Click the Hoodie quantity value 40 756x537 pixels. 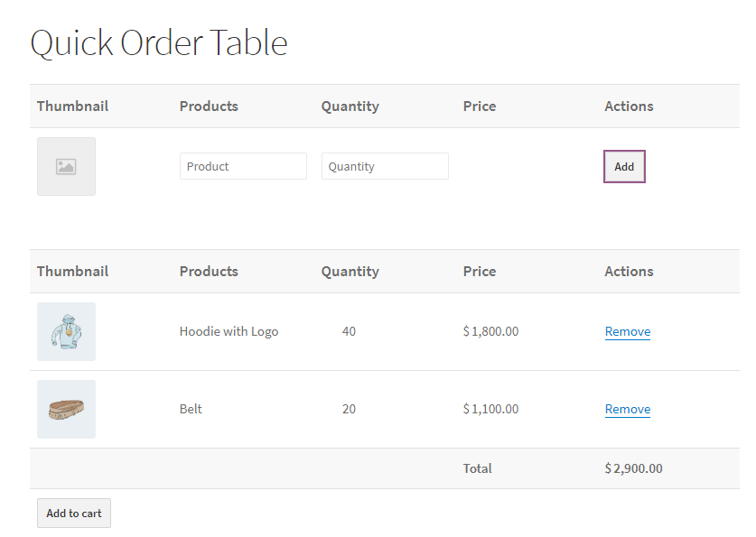[x=349, y=331]
